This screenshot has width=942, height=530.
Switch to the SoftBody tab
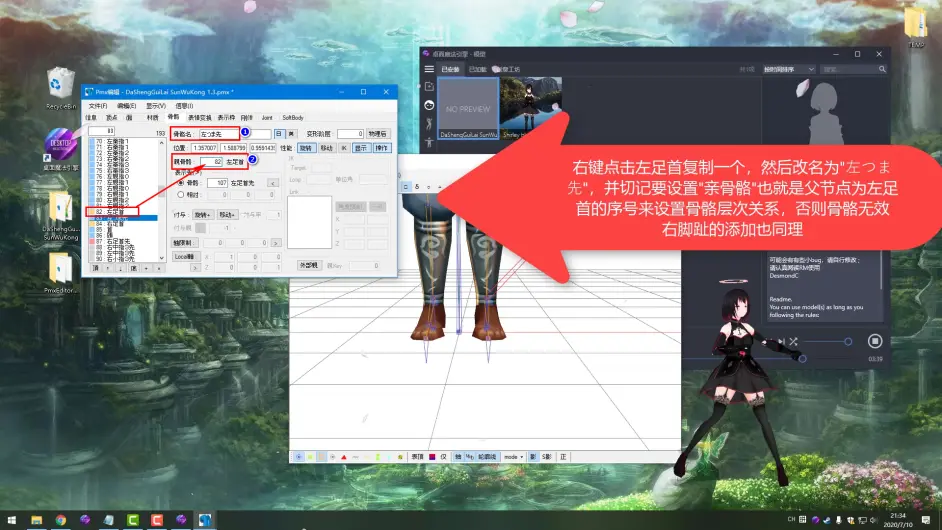[293, 118]
